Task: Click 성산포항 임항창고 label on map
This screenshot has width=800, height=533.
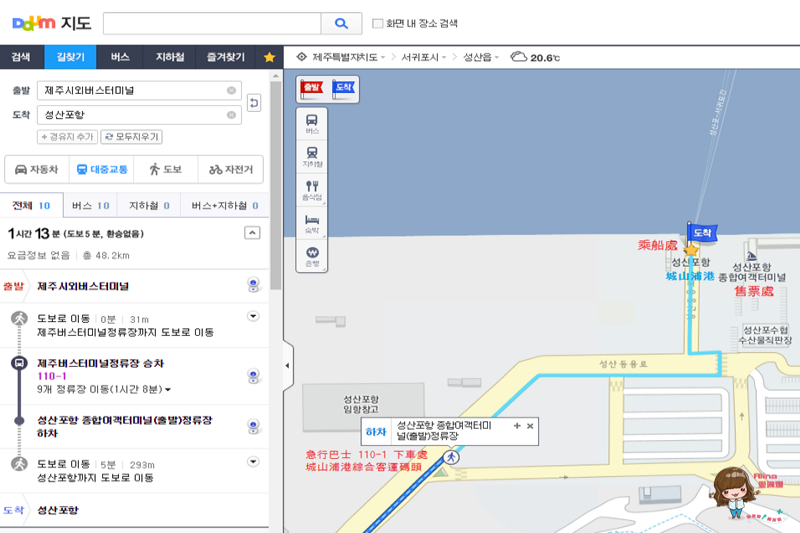Action: click(x=361, y=404)
